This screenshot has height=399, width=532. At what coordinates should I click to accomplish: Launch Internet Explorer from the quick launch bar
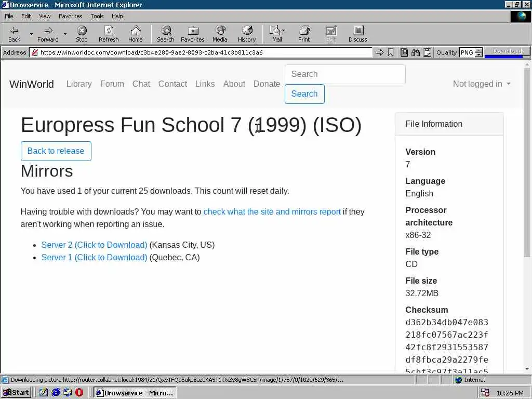(56, 393)
